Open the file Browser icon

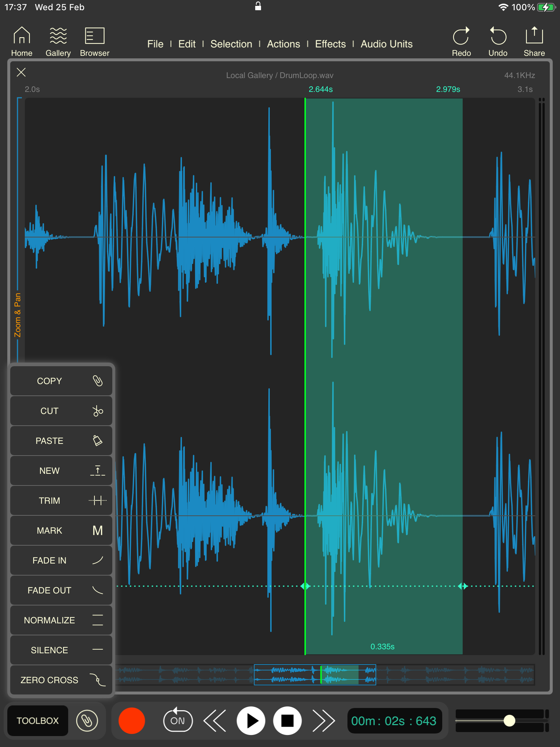pyautogui.click(x=94, y=41)
